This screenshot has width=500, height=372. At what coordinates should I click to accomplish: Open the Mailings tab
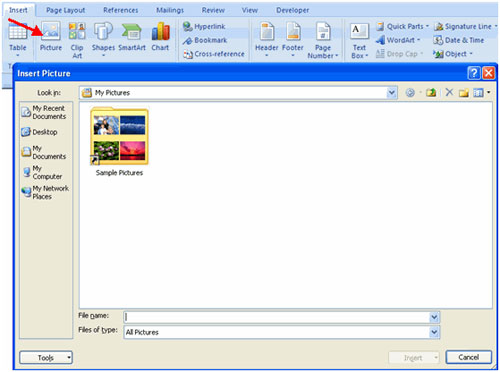(x=170, y=10)
